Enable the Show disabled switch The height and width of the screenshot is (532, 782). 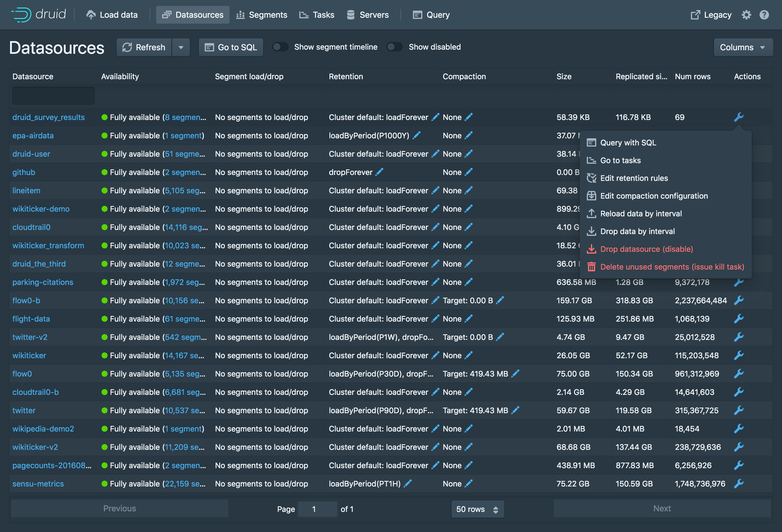tap(394, 47)
